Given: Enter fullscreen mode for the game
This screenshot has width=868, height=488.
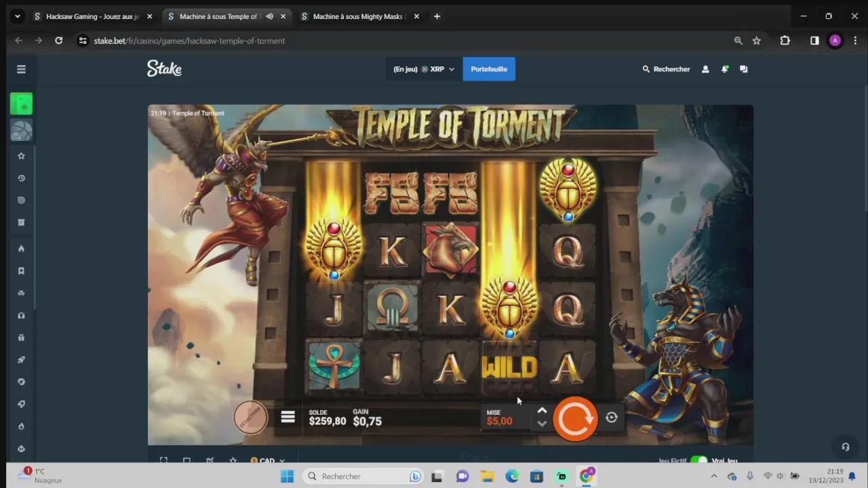Looking at the screenshot, I should 163,460.
